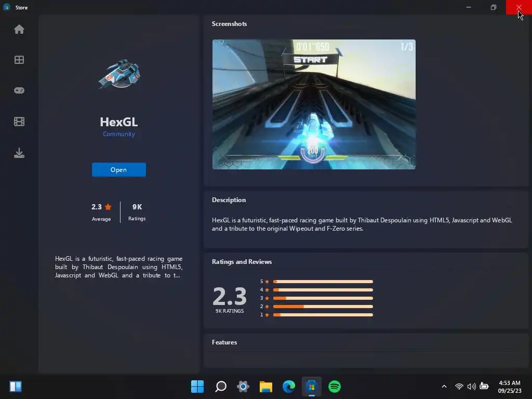Show hidden system tray icons
This screenshot has width=532, height=399.
pyautogui.click(x=444, y=387)
